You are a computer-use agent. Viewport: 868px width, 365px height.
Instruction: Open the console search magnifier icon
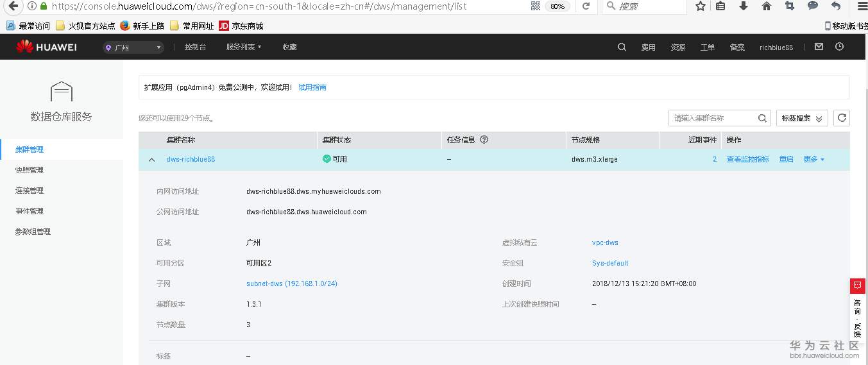[622, 47]
